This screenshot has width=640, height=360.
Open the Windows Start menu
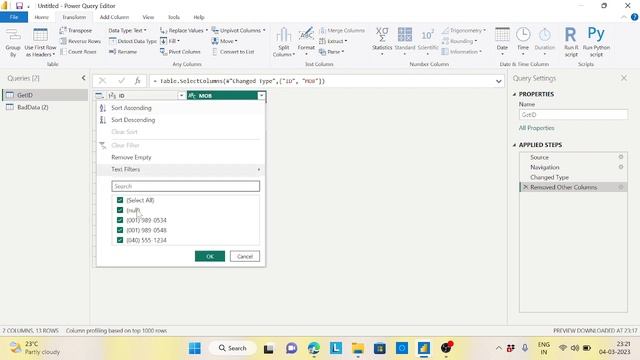point(195,348)
